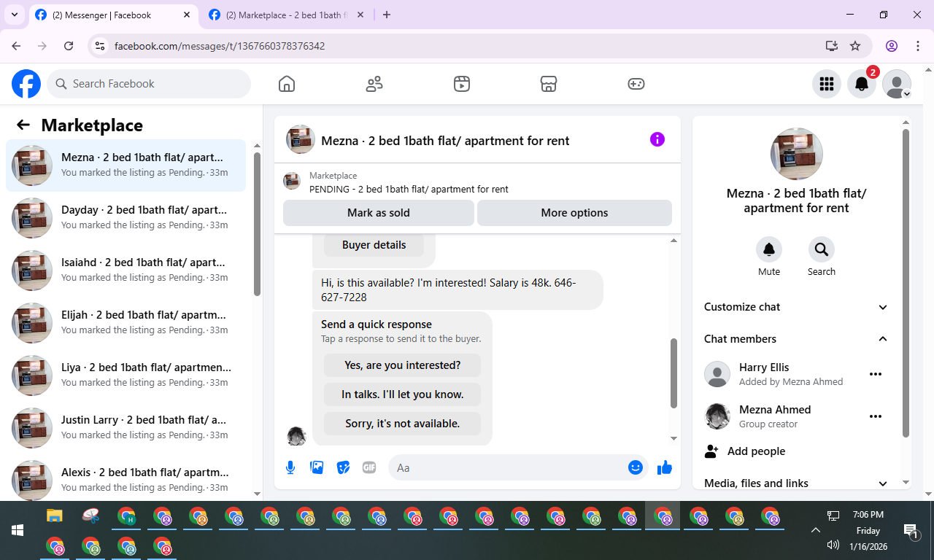This screenshot has width=934, height=560.
Task: Select the Isaiahd conversation
Action: (126, 271)
